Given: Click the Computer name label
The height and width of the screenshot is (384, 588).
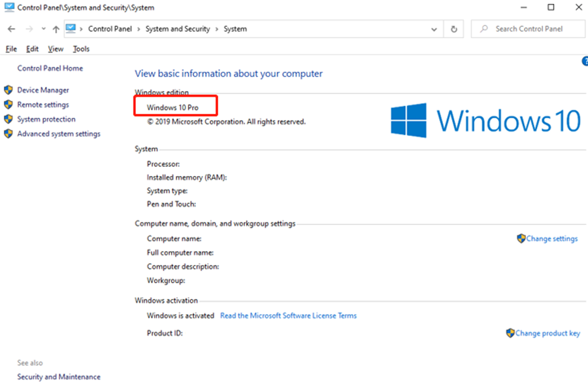Looking at the screenshot, I should coord(174,239).
